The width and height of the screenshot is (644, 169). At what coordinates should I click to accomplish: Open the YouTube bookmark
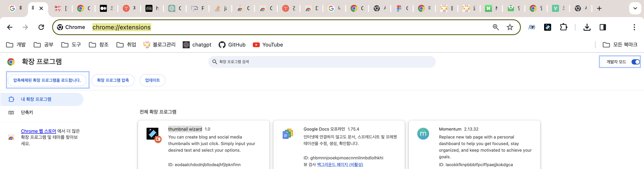tap(268, 45)
